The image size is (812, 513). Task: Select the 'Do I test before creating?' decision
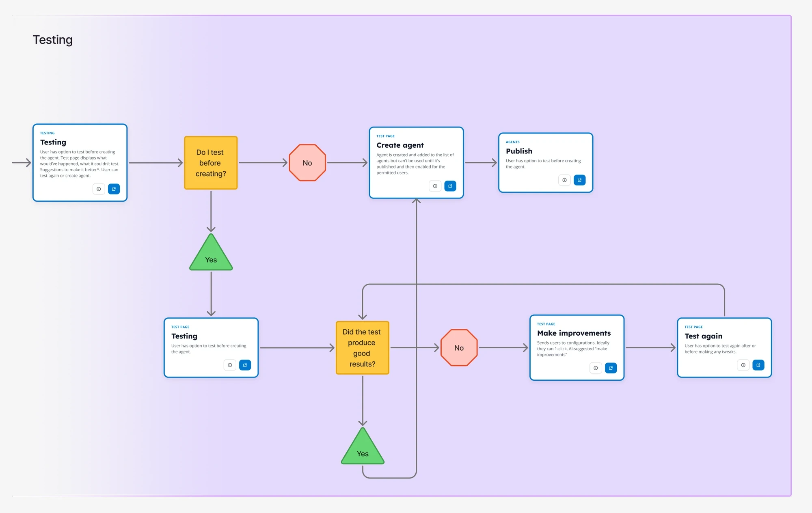pos(211,163)
